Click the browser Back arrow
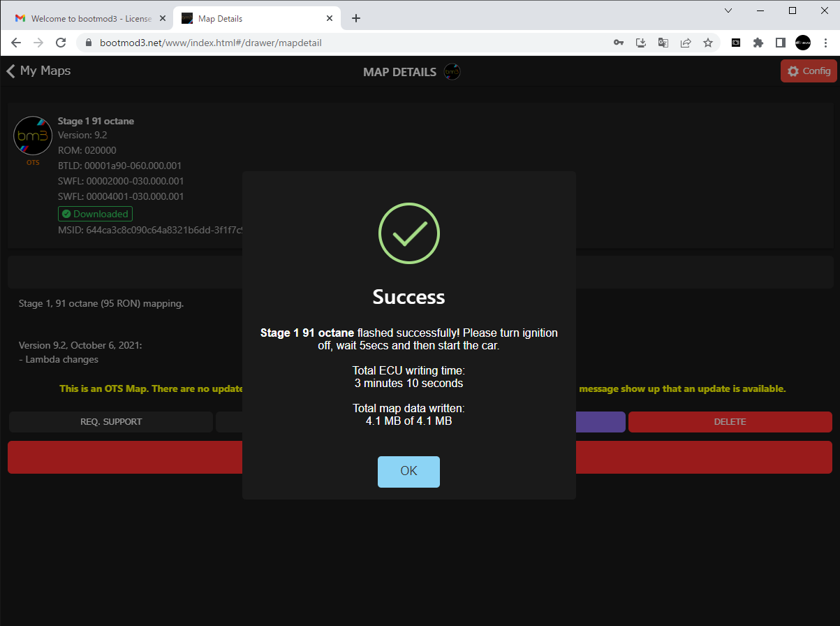840x626 pixels. click(16, 43)
